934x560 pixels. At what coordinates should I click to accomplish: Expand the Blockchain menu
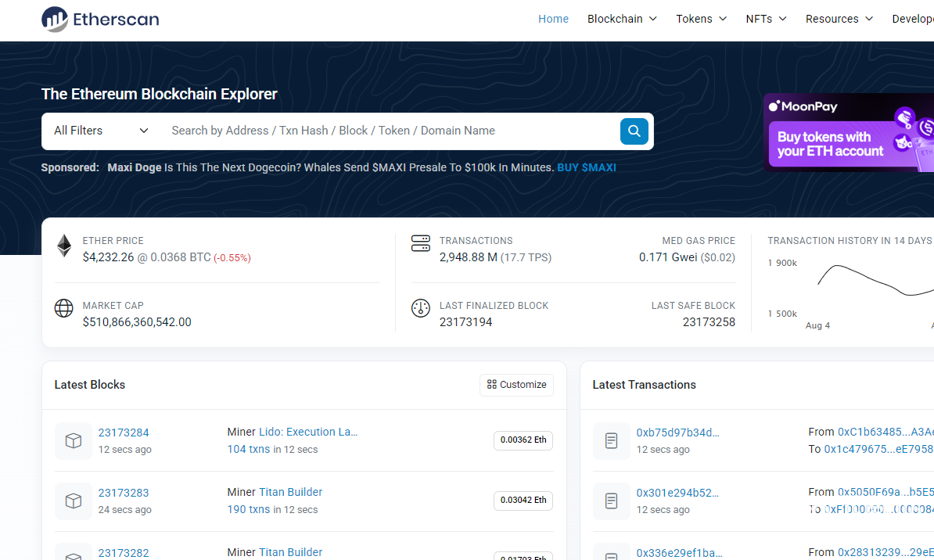coord(622,19)
